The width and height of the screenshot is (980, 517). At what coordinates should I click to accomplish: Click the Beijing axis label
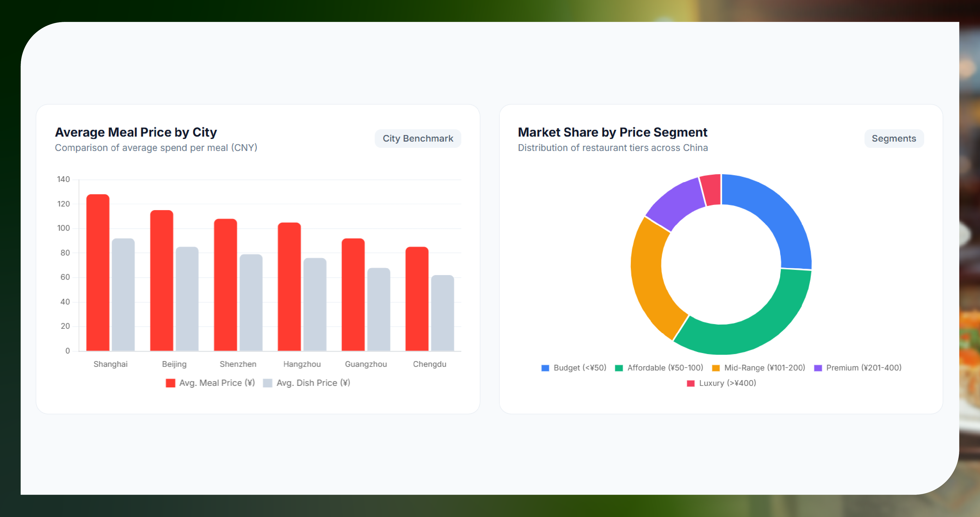coord(174,364)
